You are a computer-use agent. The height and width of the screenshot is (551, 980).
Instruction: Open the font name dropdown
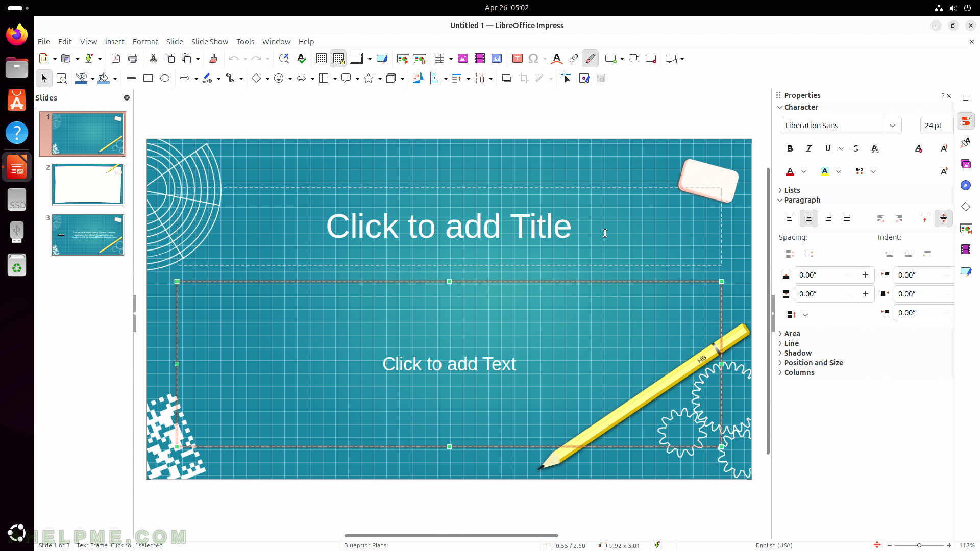tap(893, 126)
